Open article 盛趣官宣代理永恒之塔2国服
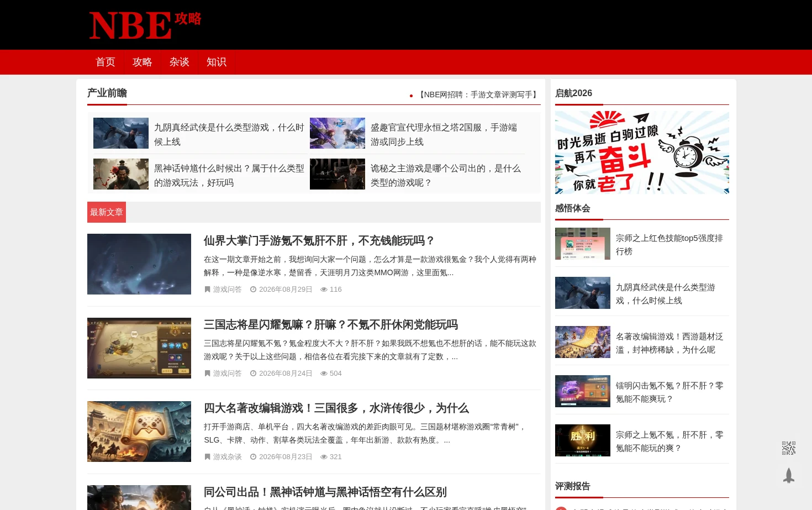The height and width of the screenshot is (510, 812). coord(444,134)
